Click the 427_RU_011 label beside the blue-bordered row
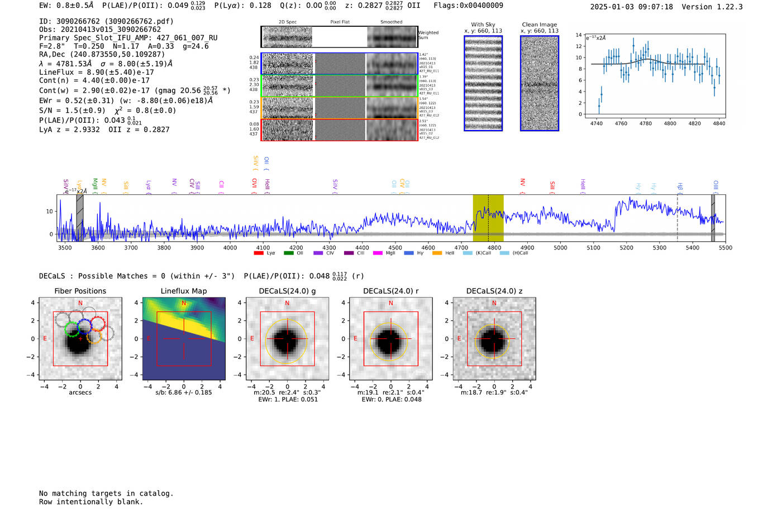The image size is (782, 532). (429, 71)
